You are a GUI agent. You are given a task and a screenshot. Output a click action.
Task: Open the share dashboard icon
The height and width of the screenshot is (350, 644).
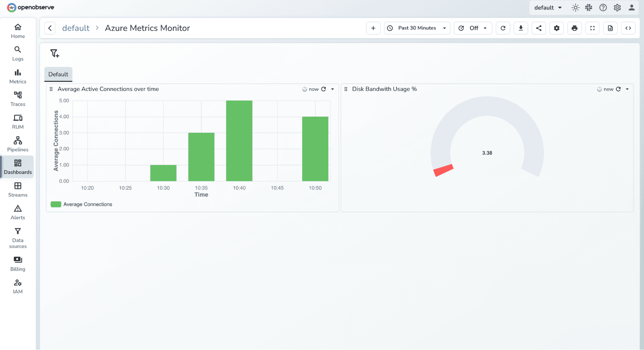click(539, 28)
